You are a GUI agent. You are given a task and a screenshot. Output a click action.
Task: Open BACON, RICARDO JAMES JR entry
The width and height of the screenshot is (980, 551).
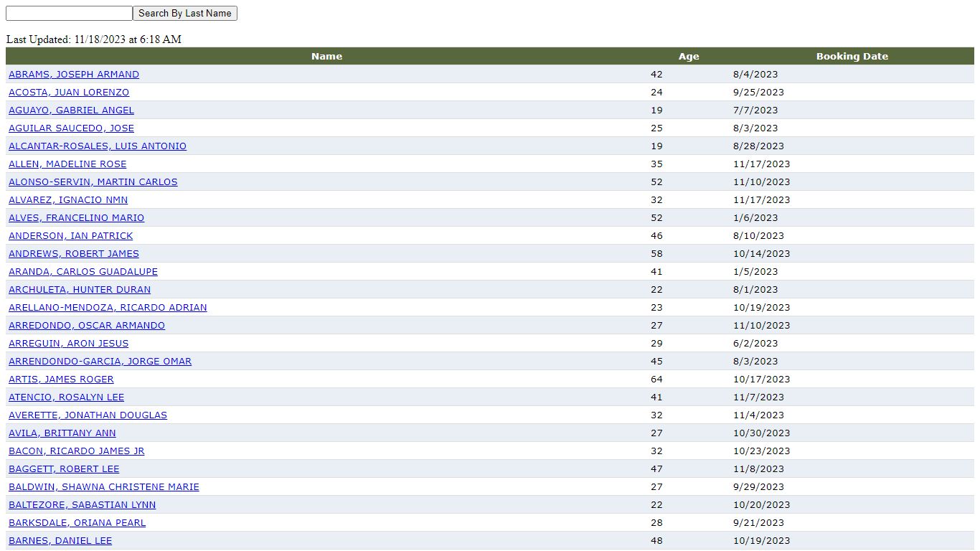[76, 451]
